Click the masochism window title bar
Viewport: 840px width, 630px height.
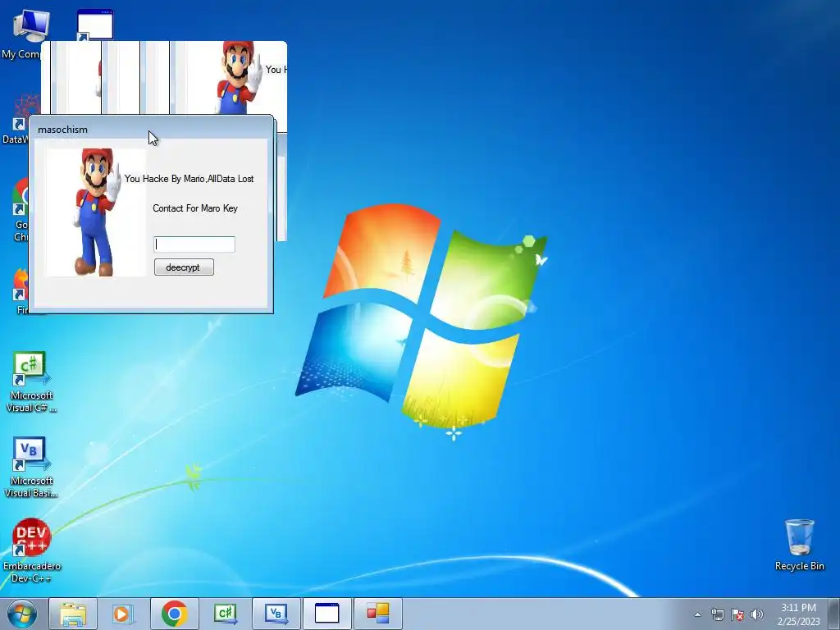pyautogui.click(x=151, y=129)
